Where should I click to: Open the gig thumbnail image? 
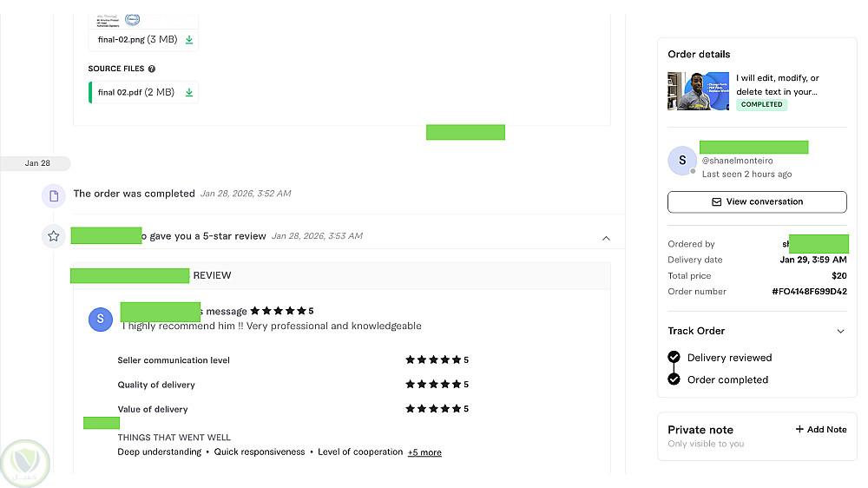tap(698, 91)
